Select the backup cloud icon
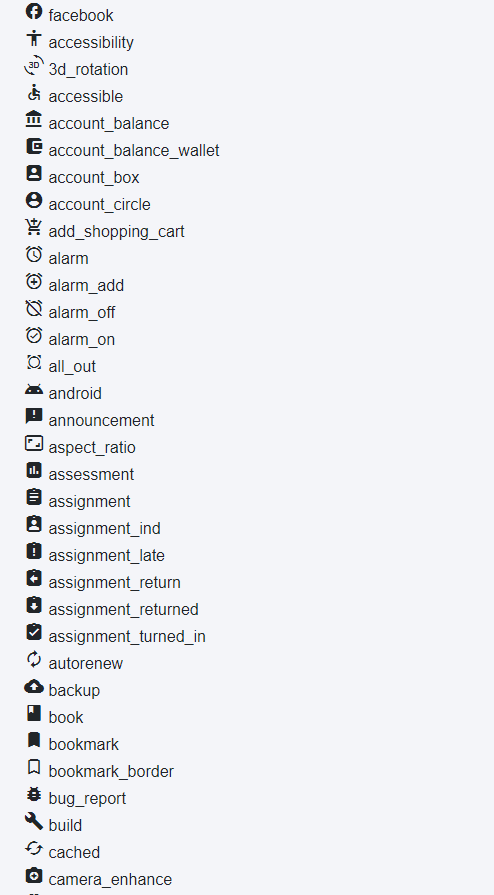 (x=34, y=686)
